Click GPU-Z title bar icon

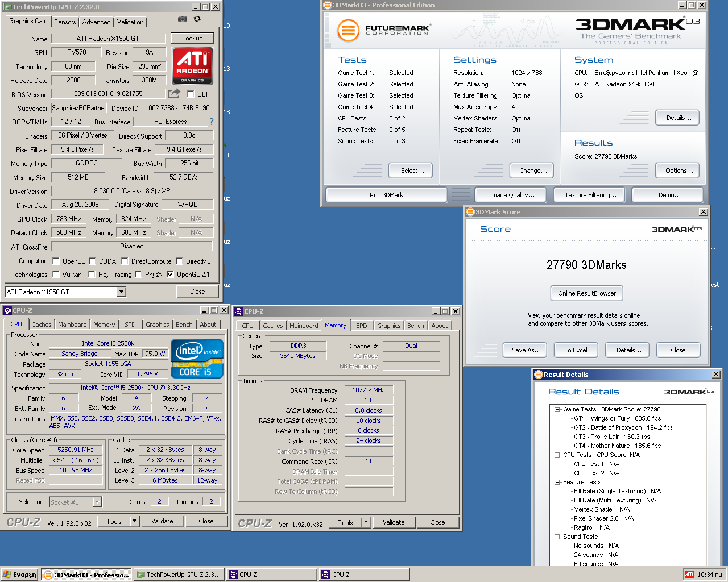pos(7,7)
